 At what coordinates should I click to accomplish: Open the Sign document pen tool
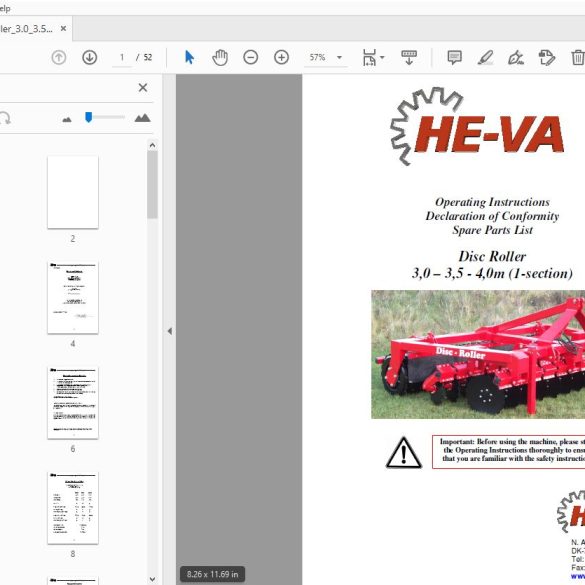coord(516,57)
